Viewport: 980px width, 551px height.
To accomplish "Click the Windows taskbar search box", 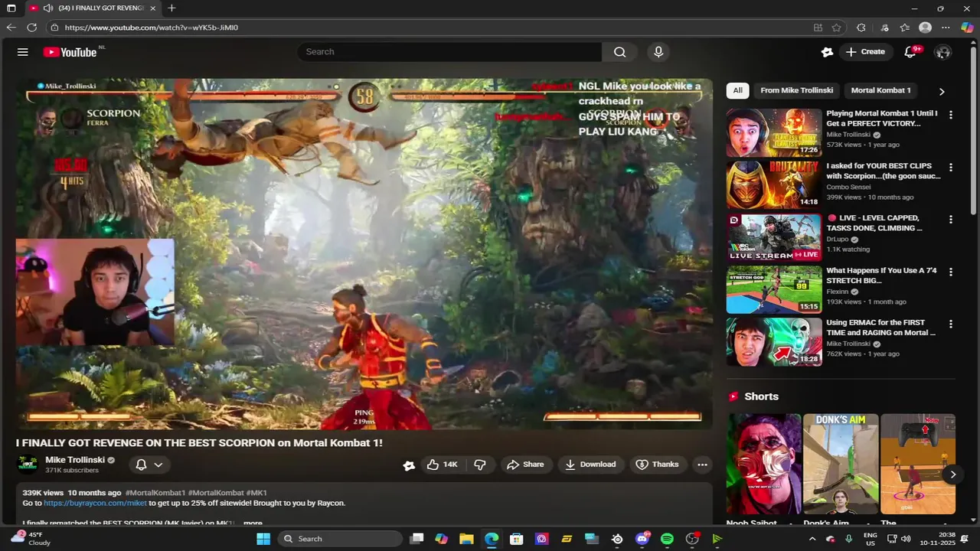I will click(x=340, y=539).
